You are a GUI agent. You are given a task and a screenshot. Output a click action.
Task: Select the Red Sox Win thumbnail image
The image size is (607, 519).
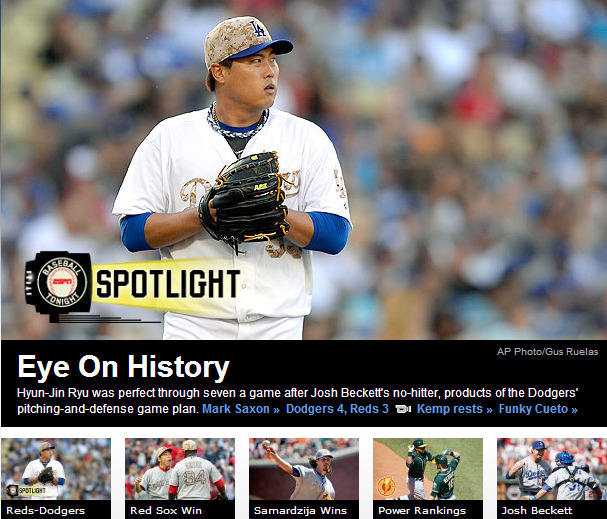[180, 469]
